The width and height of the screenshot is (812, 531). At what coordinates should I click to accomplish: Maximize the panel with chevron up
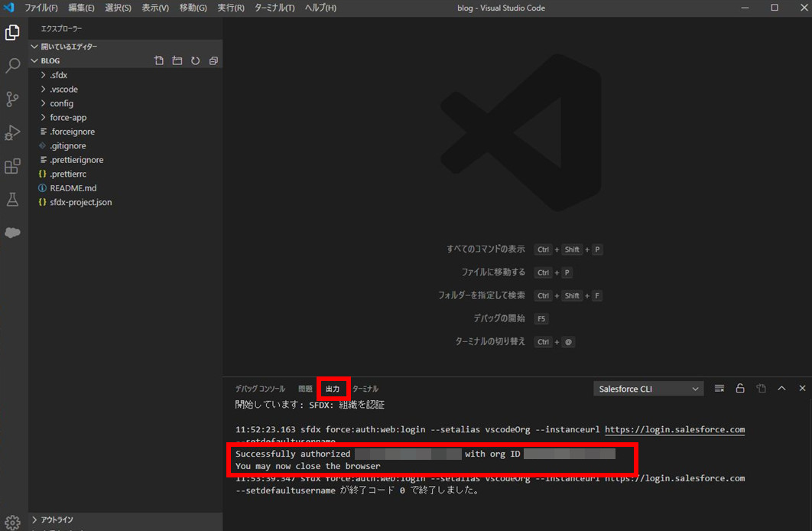781,389
